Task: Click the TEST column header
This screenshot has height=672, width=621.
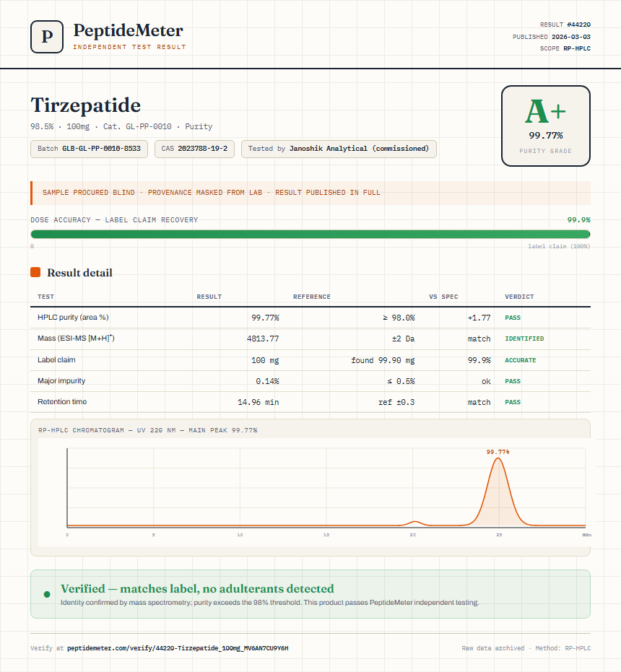Action: tap(46, 297)
